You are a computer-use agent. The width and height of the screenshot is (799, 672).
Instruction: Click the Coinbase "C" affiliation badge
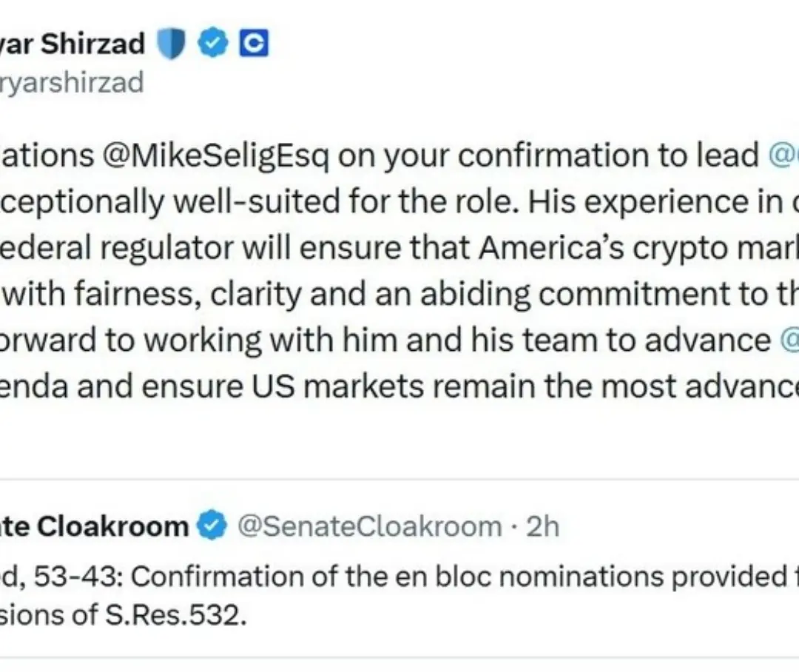[x=253, y=45]
